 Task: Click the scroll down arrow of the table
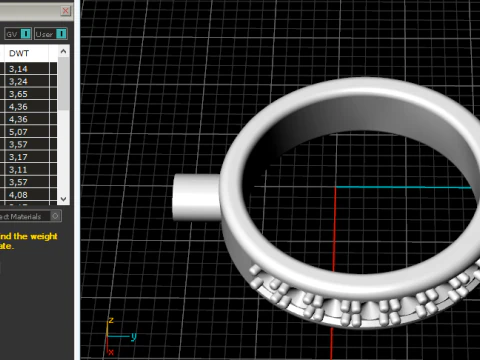63,199
